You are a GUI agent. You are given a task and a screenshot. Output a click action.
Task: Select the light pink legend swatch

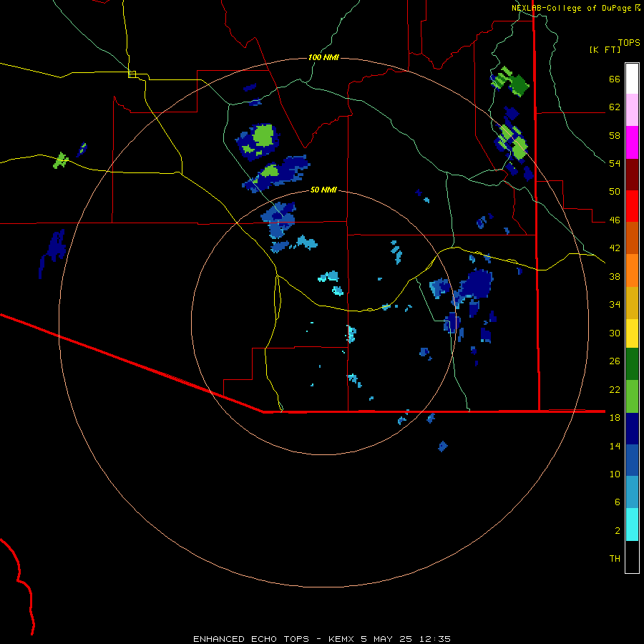coord(632,109)
